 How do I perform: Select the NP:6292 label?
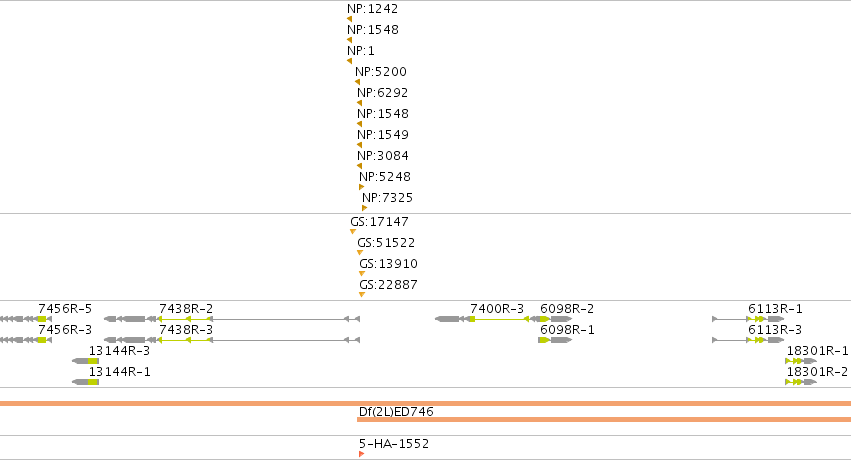[383, 93]
